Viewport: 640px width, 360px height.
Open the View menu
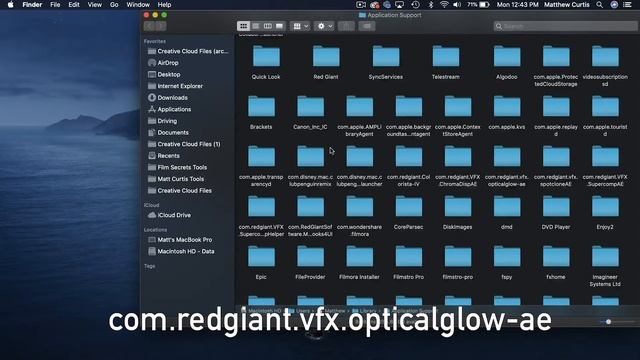click(x=95, y=5)
